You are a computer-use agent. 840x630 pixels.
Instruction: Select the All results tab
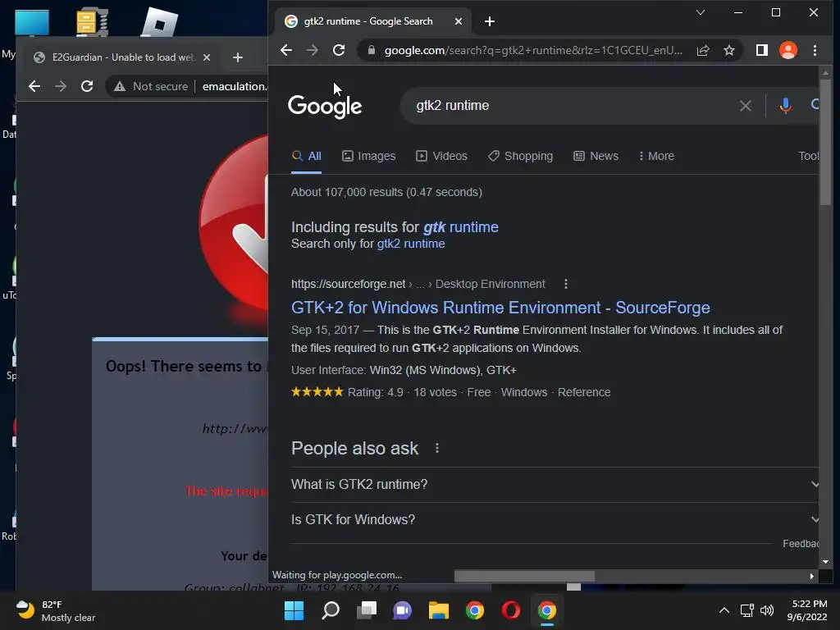click(307, 156)
